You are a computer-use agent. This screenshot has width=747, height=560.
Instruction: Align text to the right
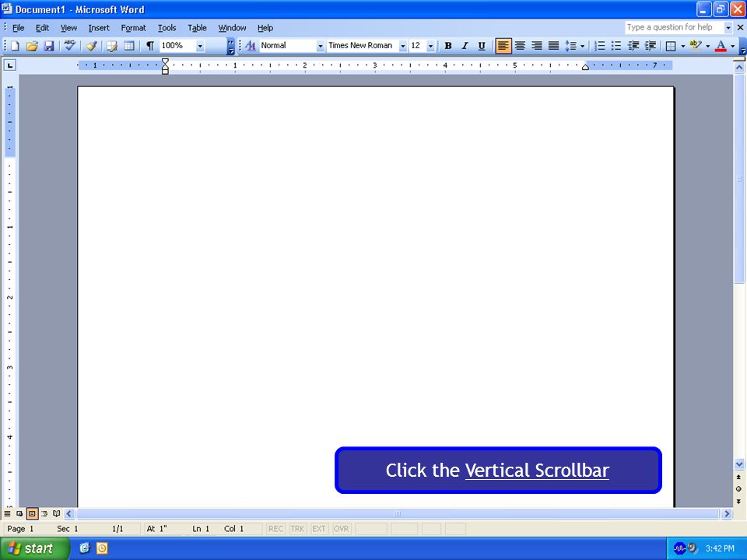click(536, 46)
